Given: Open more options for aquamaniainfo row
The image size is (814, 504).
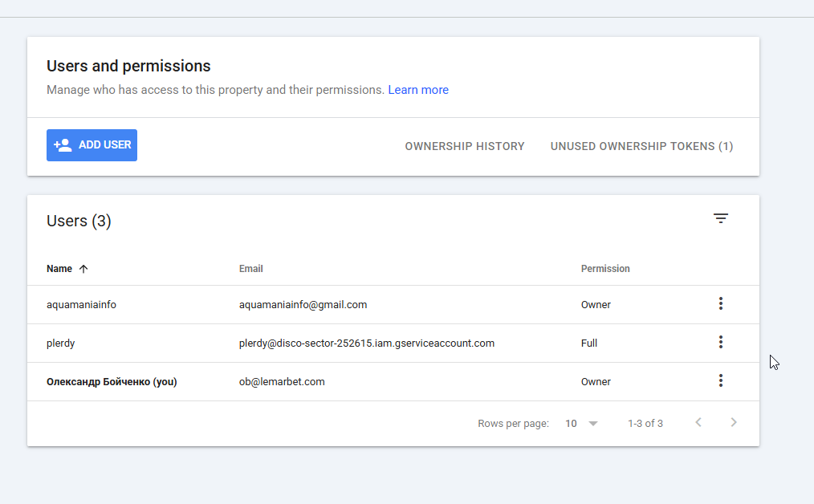Looking at the screenshot, I should tap(721, 303).
